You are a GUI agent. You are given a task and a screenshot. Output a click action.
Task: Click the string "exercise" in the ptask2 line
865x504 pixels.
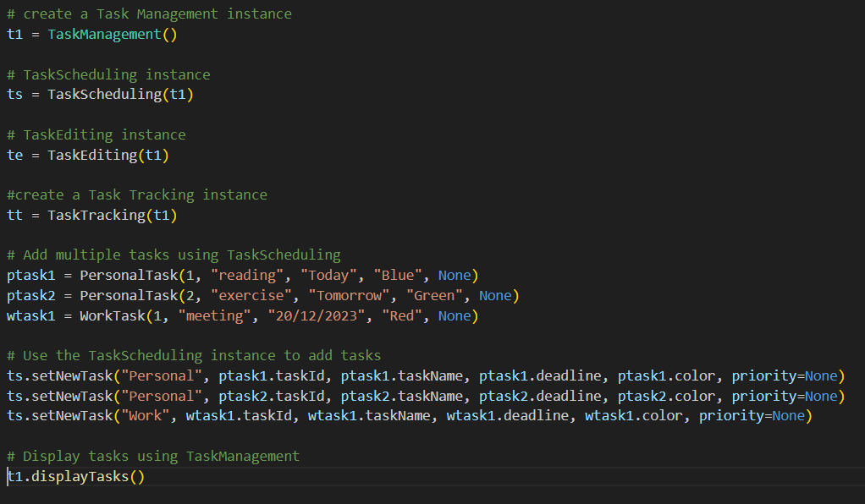[251, 296]
